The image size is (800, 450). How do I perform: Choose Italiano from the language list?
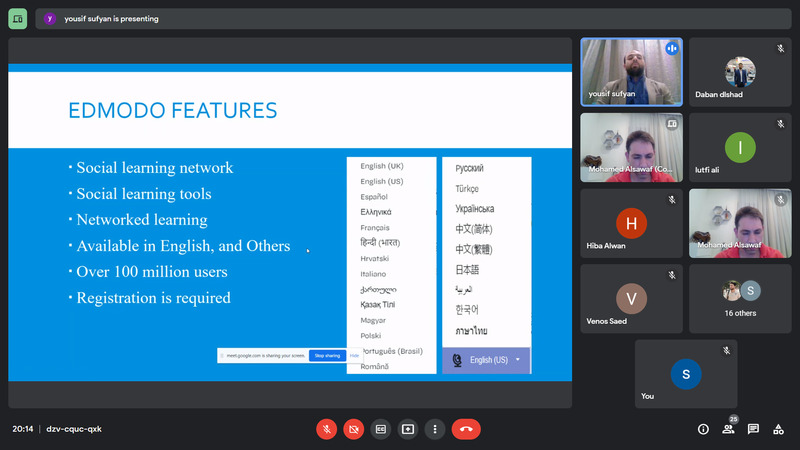point(373,274)
